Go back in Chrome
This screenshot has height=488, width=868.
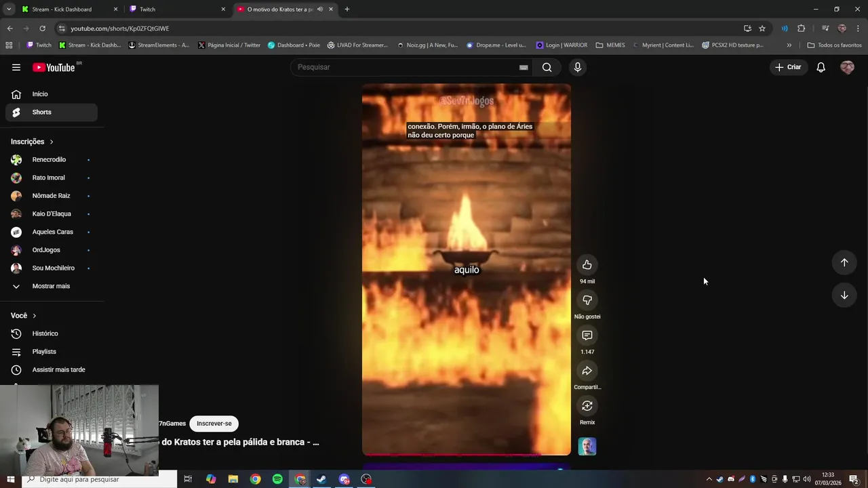click(9, 28)
